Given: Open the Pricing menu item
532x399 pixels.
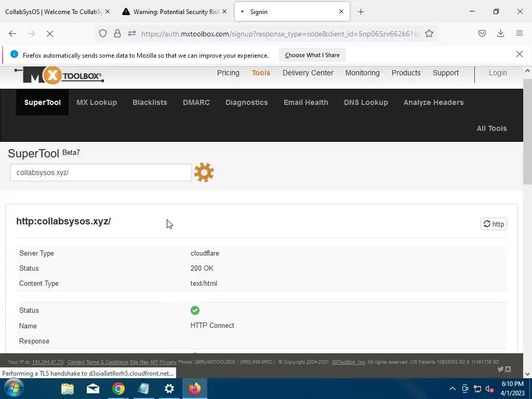Looking at the screenshot, I should point(228,73).
